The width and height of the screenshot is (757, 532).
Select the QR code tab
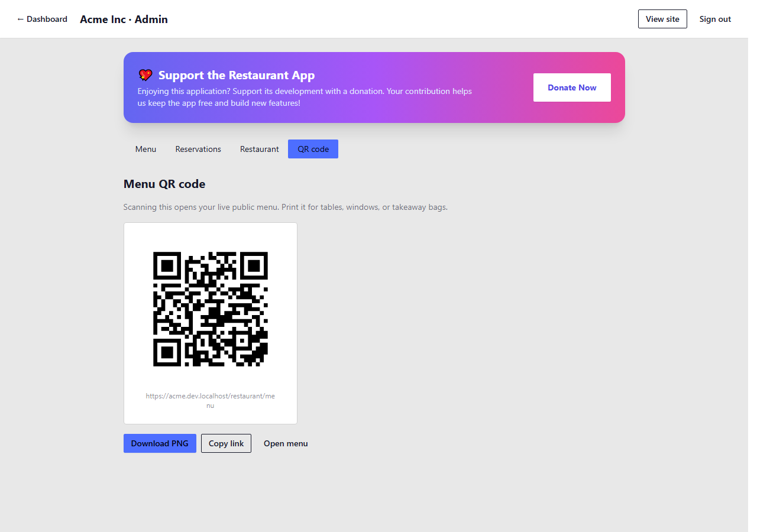tap(313, 149)
